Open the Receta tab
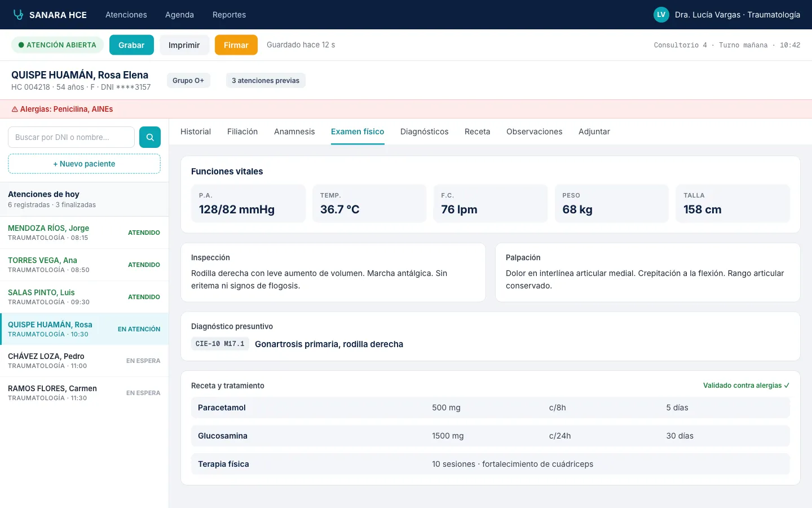812x508 pixels. click(x=478, y=132)
